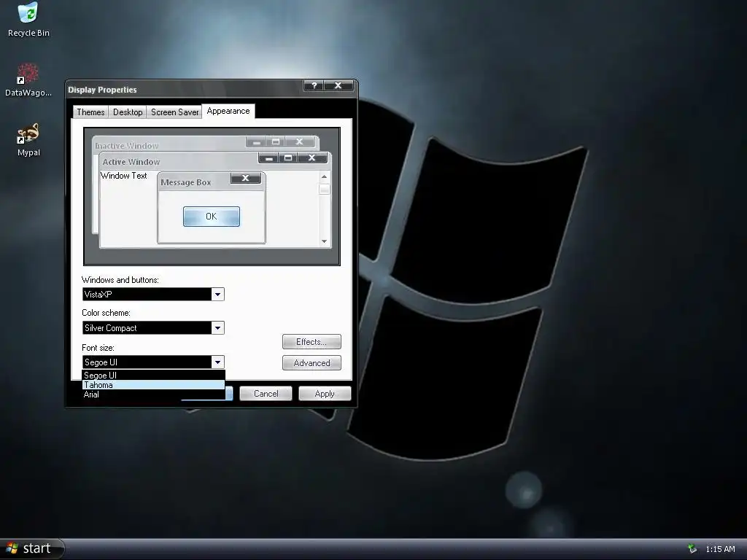Image resolution: width=747 pixels, height=560 pixels.
Task: Click the preview Active Window maximize icon
Action: pyautogui.click(x=288, y=158)
